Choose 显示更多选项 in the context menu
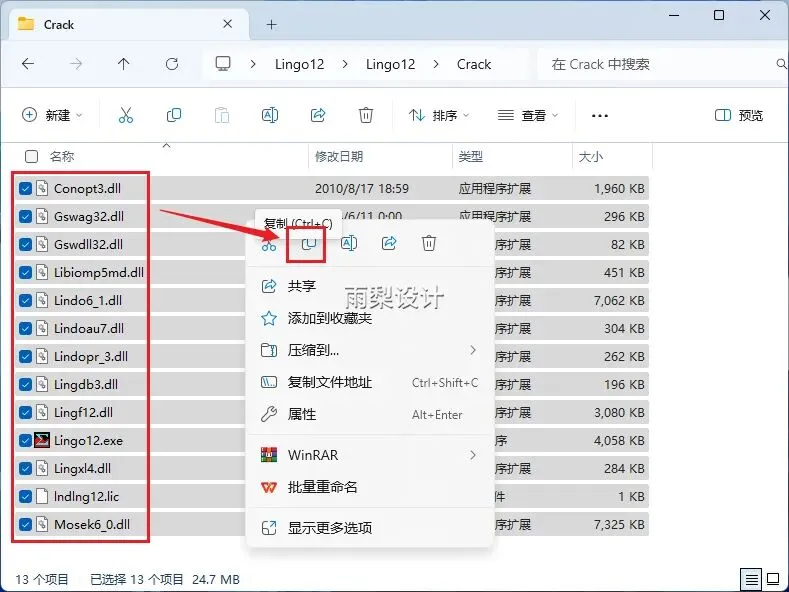This screenshot has height=592, width=789. click(370, 528)
